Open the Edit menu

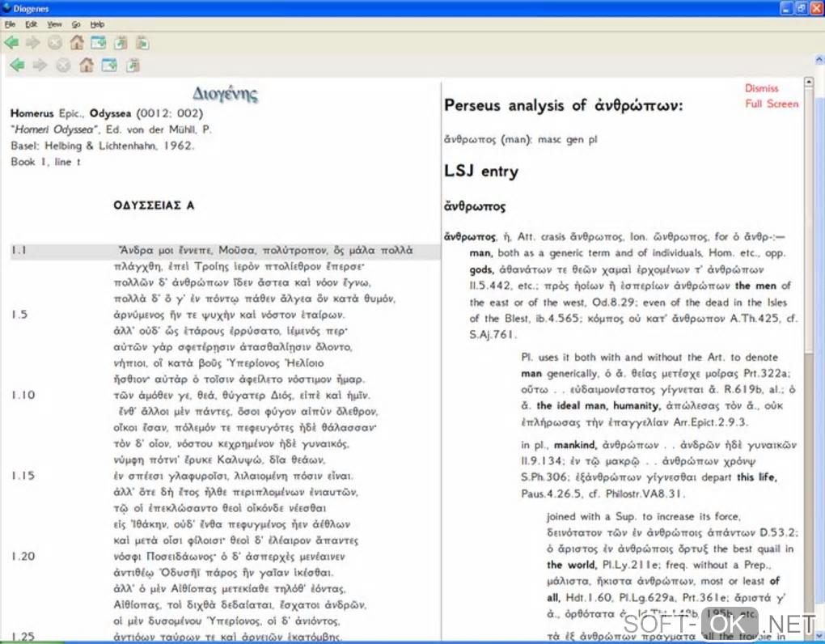coord(31,24)
